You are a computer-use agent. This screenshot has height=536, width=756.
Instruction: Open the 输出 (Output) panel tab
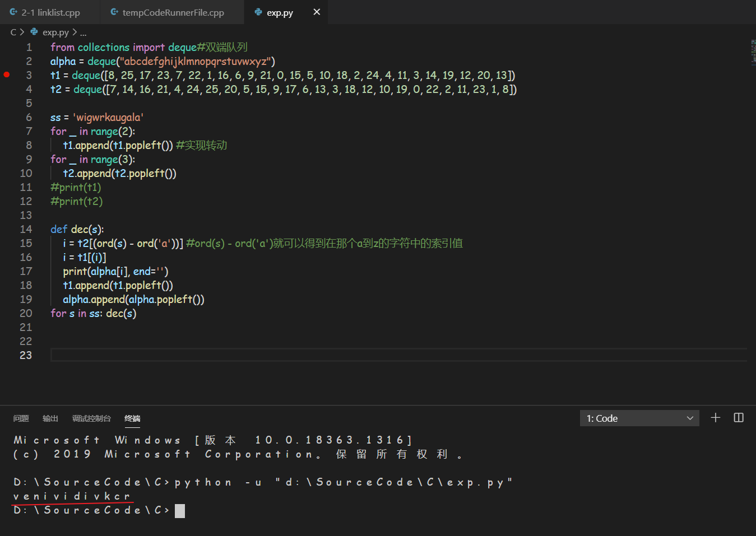tap(50, 418)
